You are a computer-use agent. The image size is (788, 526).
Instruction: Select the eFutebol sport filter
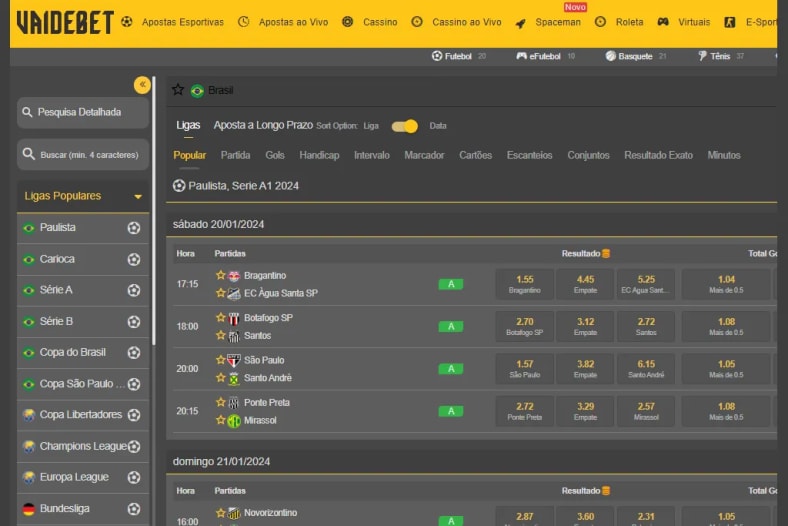point(545,56)
